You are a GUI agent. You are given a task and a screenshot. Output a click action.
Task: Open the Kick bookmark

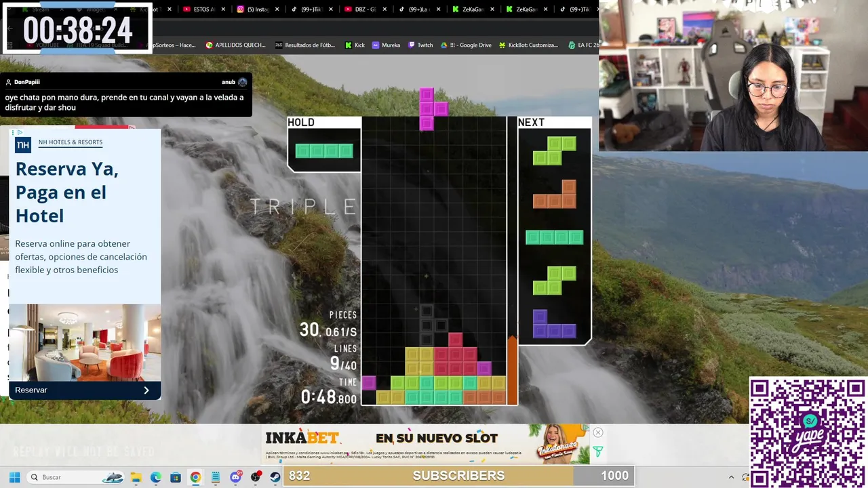[355, 45]
